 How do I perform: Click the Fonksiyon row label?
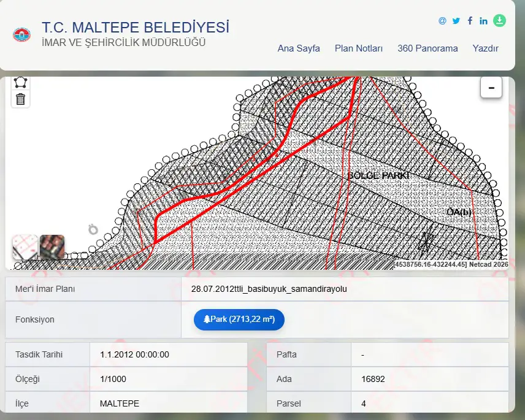pyautogui.click(x=35, y=319)
